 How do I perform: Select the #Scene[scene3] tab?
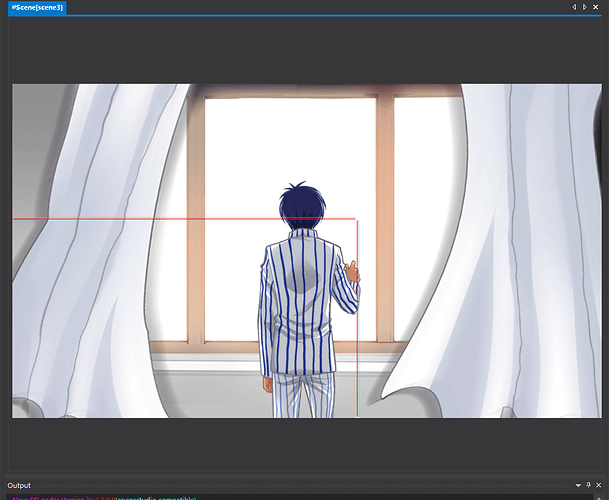click(37, 7)
